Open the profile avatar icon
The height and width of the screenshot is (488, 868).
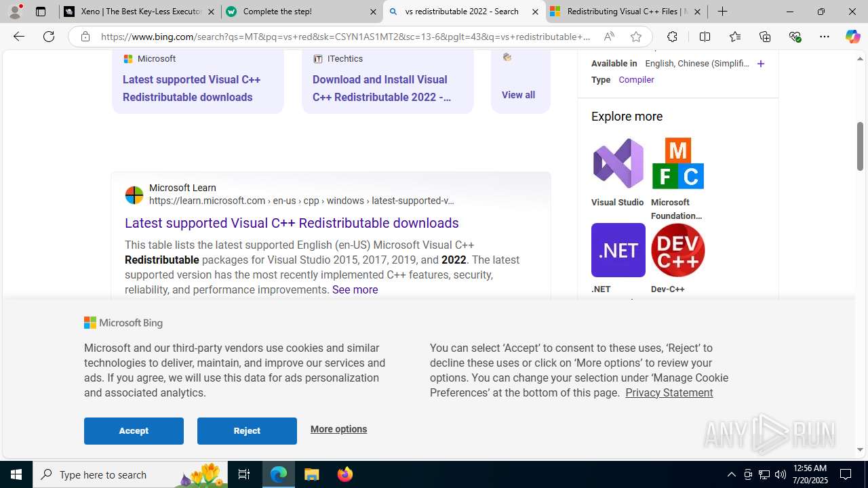click(x=15, y=12)
